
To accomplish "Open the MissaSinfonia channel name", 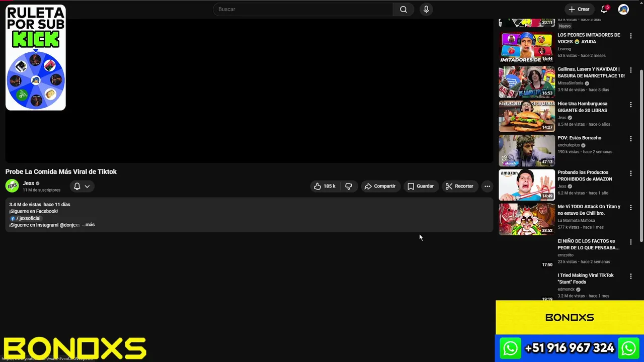I will tap(571, 83).
